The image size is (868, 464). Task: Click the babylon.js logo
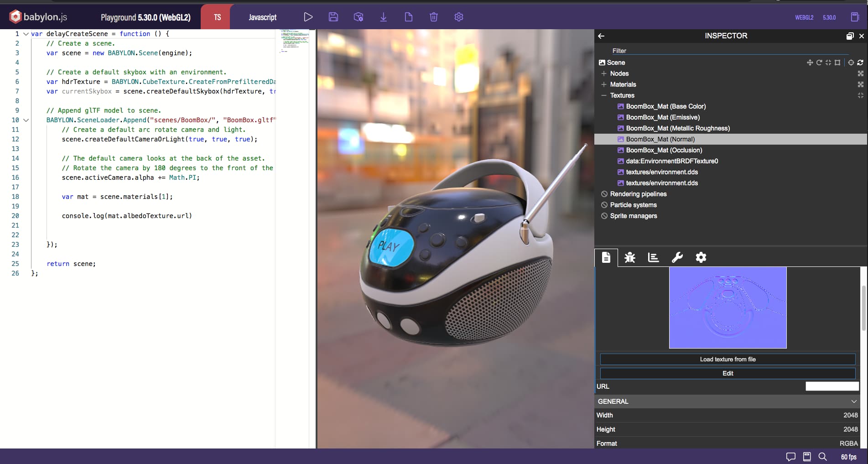click(x=38, y=17)
